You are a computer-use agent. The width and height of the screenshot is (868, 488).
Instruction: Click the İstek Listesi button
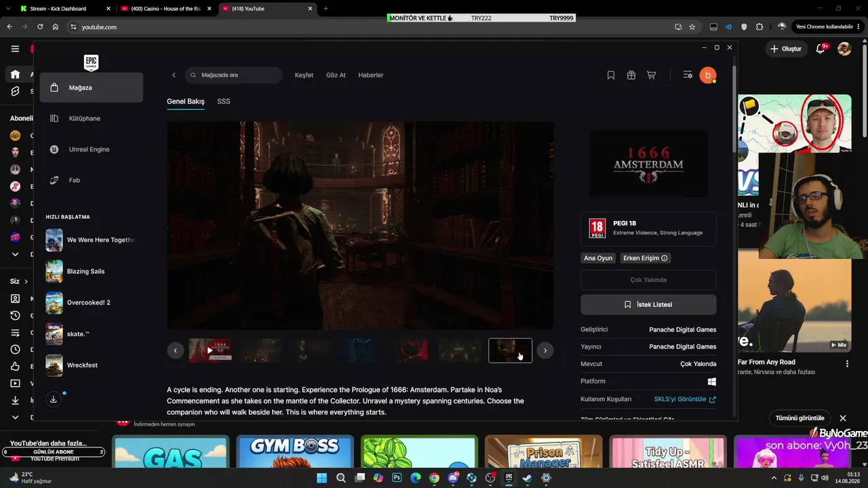(x=648, y=305)
